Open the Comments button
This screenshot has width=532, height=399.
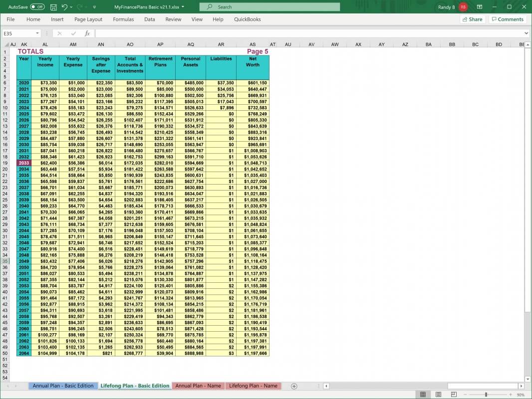(507, 19)
